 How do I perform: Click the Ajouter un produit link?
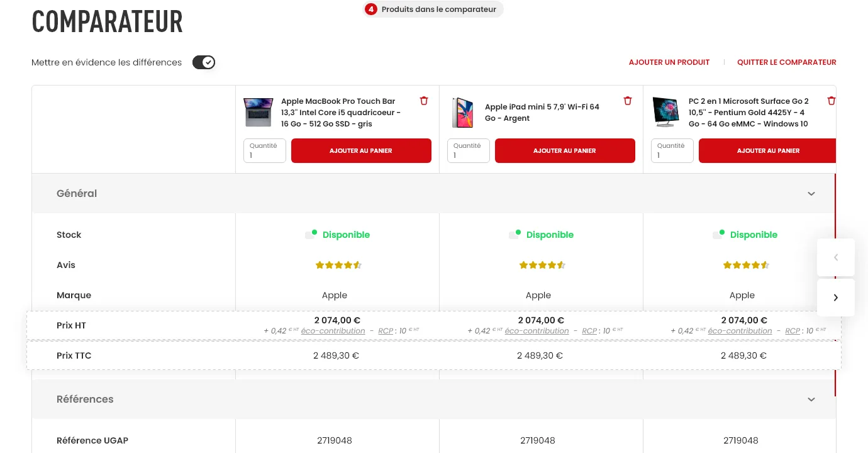click(x=669, y=62)
